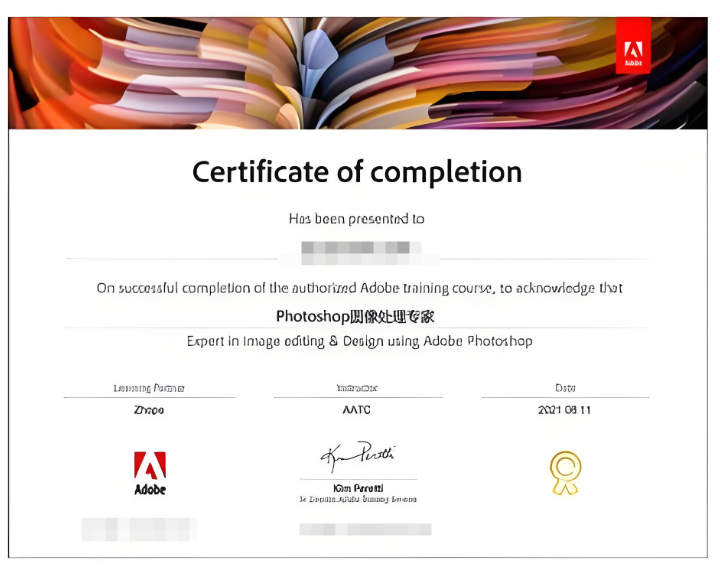
Task: Click the printed name below the signature
Action: click(358, 488)
